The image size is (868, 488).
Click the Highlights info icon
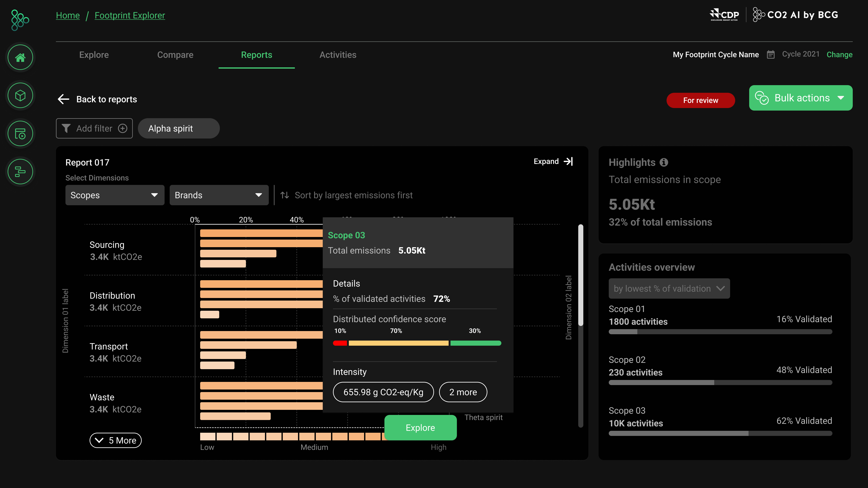point(664,162)
